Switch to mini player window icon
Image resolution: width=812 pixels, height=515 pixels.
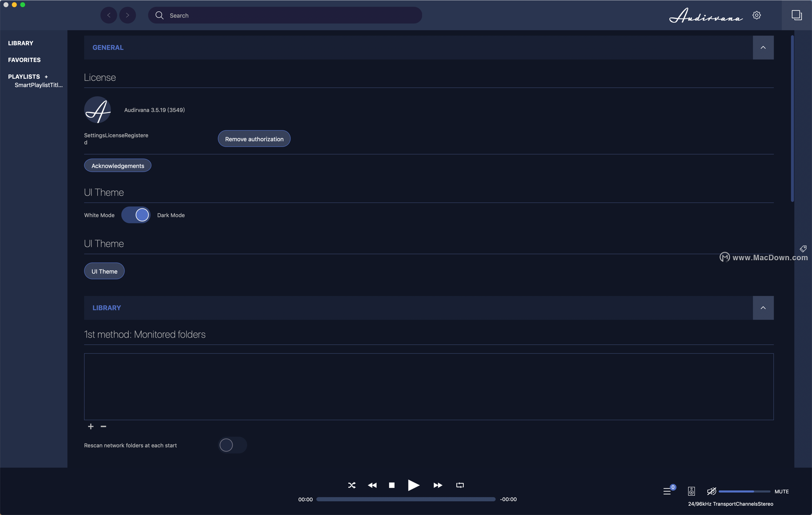797,15
